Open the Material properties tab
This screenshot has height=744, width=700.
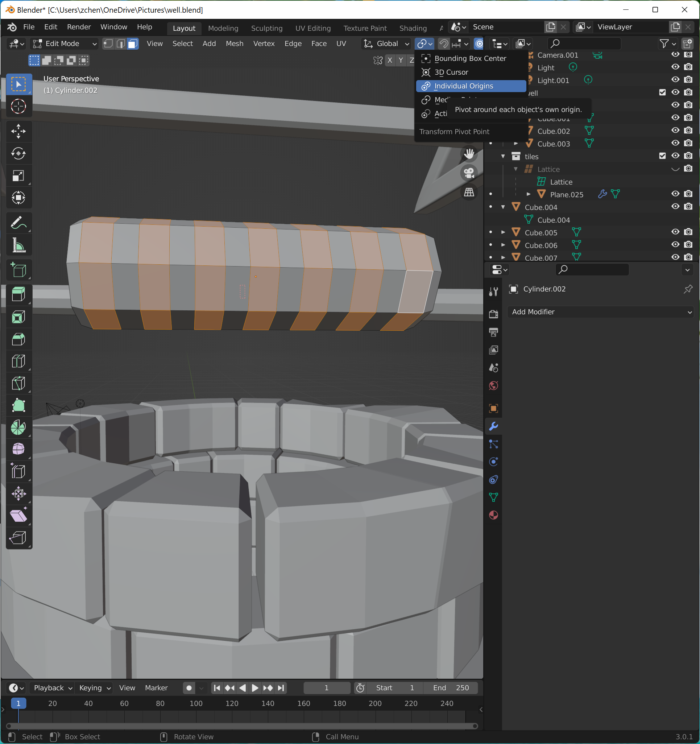point(493,515)
